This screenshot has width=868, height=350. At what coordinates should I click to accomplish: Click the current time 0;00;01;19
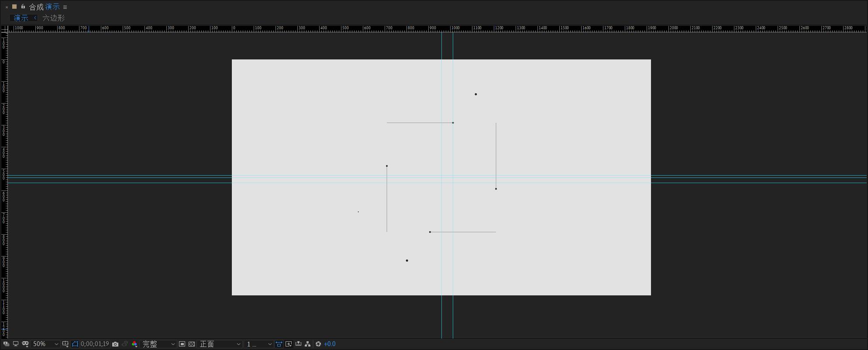(95, 344)
